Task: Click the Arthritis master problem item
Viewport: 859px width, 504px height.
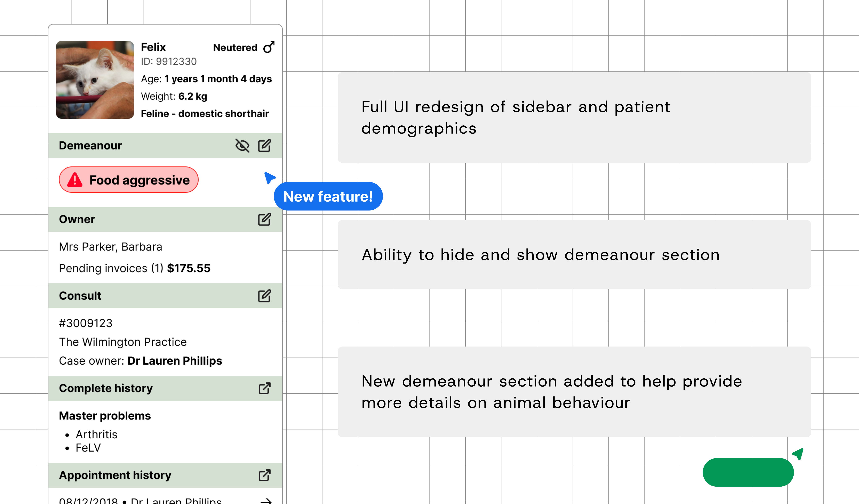Action: 96,434
